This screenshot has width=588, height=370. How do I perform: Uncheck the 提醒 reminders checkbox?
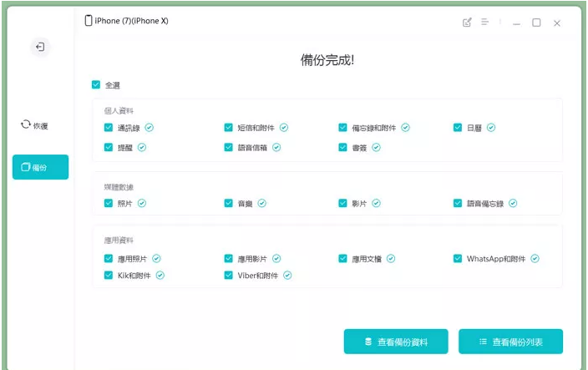click(x=109, y=147)
